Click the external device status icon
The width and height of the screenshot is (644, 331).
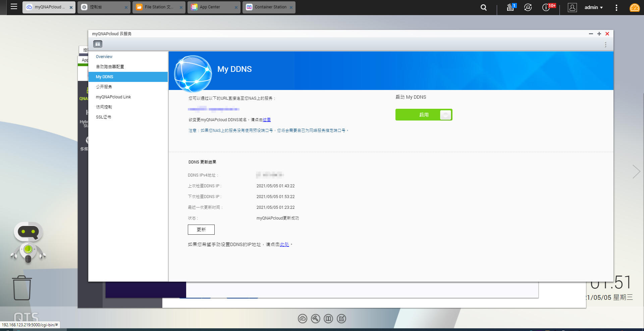528,7
